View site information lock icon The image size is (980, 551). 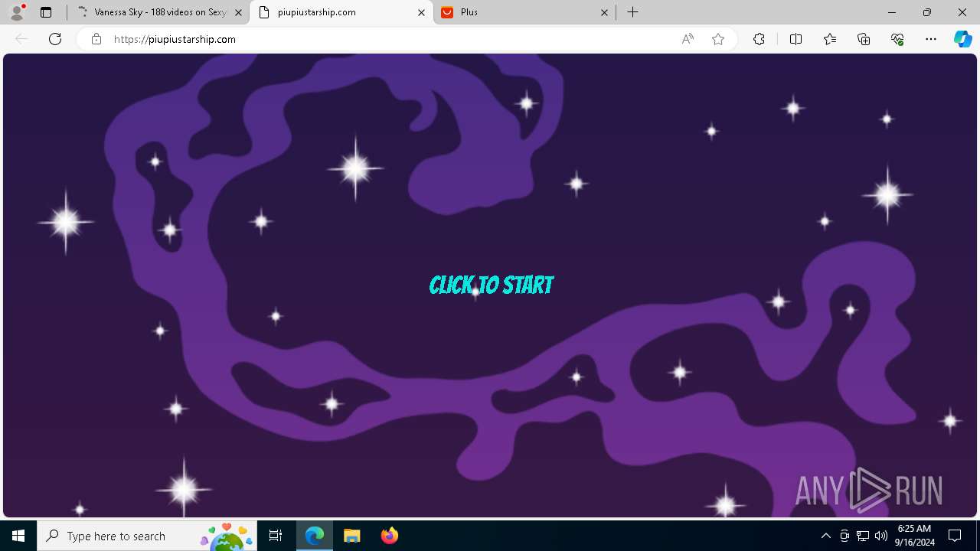point(96,39)
